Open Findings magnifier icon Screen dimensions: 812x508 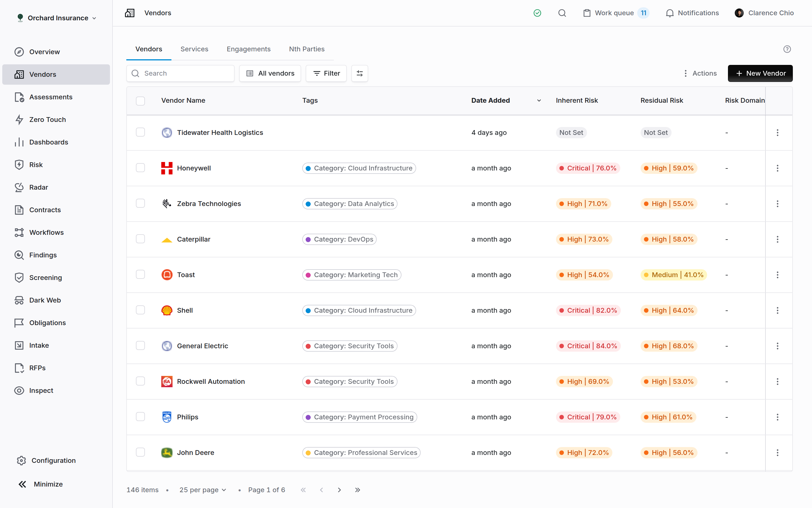(19, 255)
